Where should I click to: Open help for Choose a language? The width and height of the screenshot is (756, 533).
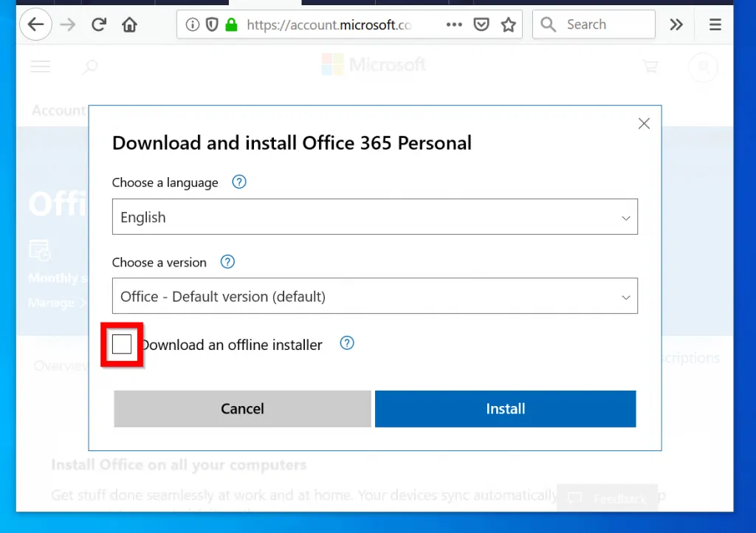pyautogui.click(x=239, y=182)
